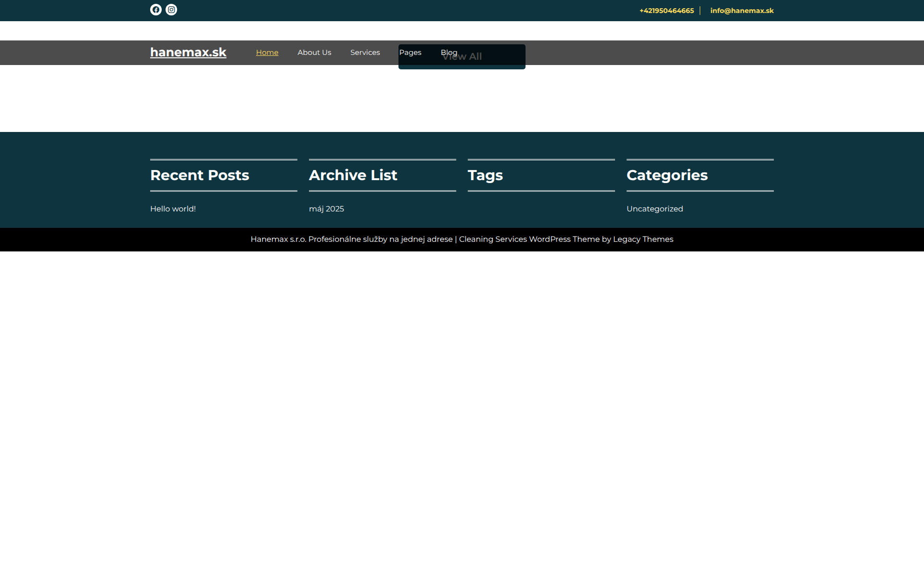Click the hanemax.sk site logo
924x578 pixels.
(x=188, y=52)
